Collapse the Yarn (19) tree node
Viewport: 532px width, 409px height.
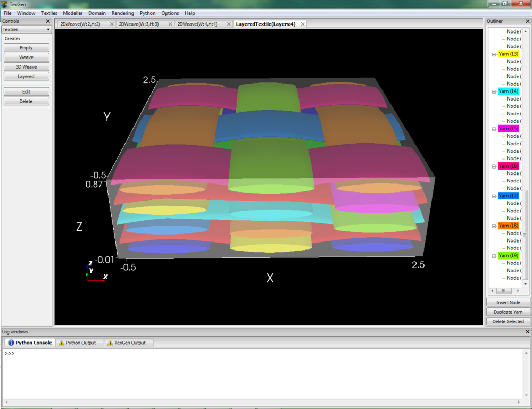click(494, 256)
